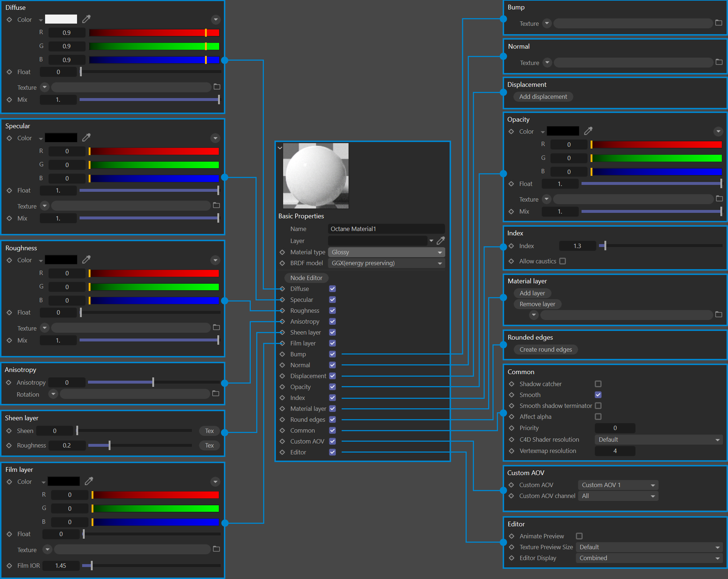Screen dimensions: 728x579
Task: Expand the Editor Display Combined dropdown
Action: tap(649, 558)
